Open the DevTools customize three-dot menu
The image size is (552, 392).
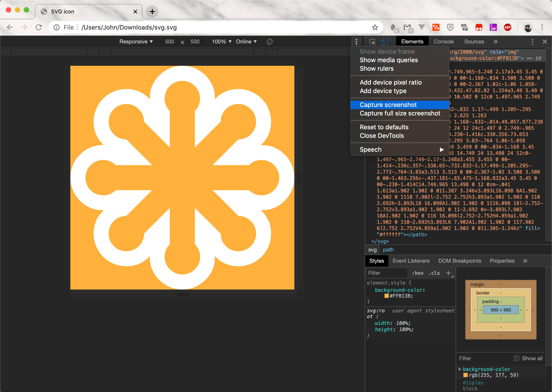pyautogui.click(x=532, y=42)
